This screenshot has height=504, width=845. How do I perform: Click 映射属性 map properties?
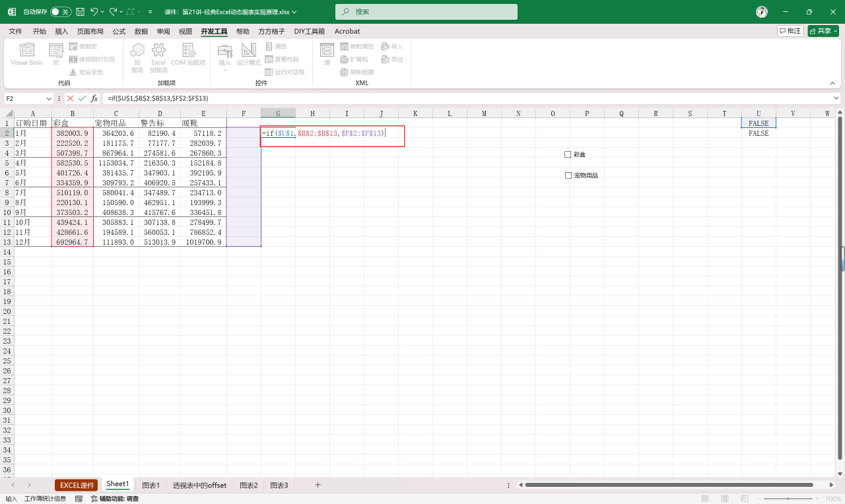pos(357,46)
